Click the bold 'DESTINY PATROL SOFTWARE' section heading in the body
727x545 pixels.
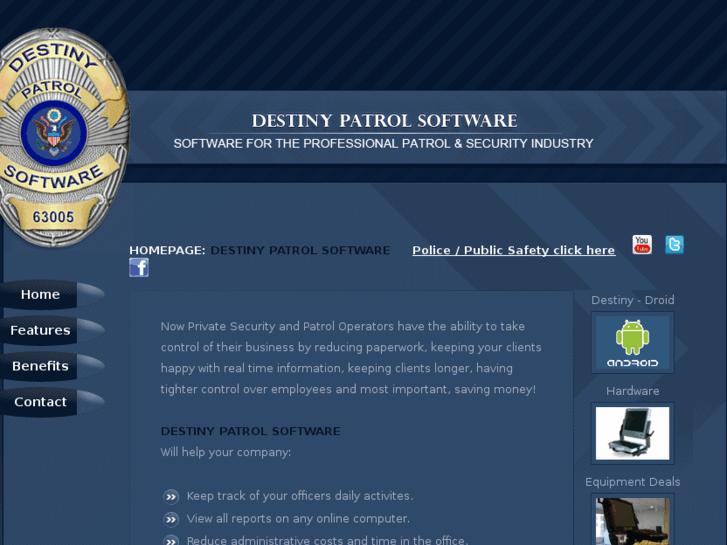[x=250, y=431]
